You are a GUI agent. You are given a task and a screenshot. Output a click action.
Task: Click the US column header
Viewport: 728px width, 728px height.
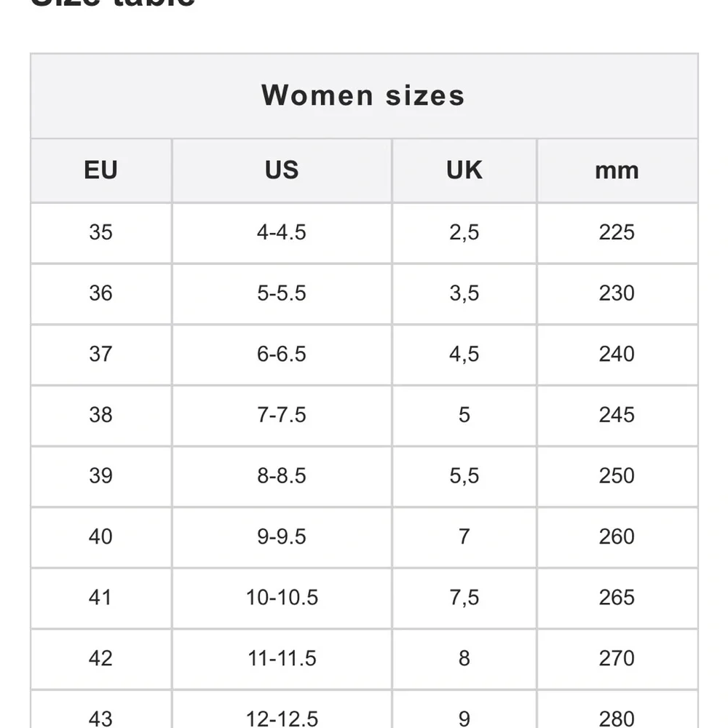pos(282,170)
